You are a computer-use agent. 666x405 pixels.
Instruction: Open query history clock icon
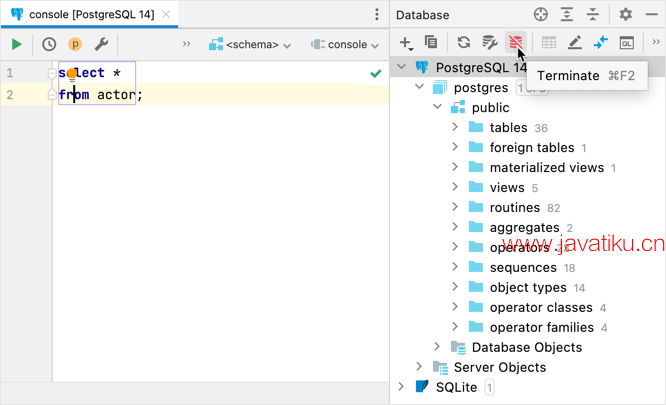tap(49, 44)
